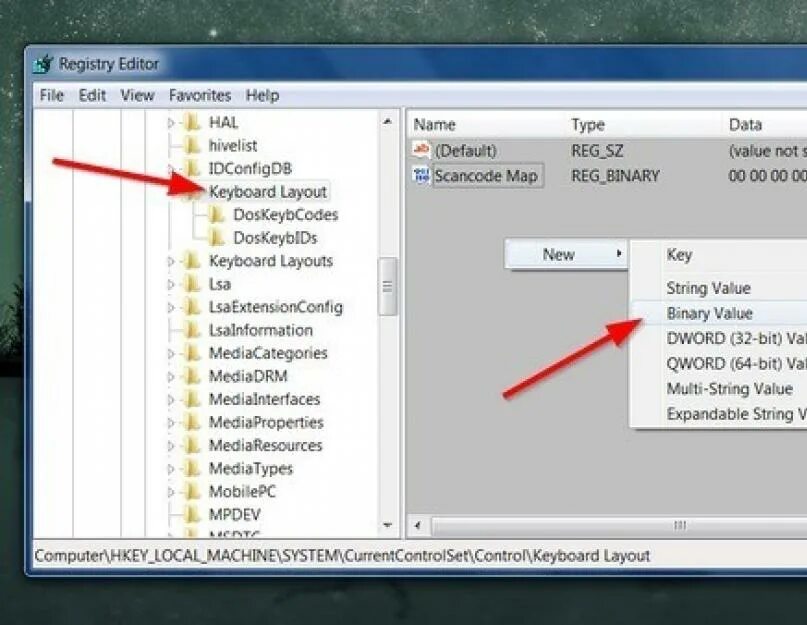
Task: Click the REG_BINARY type cell
Action: coord(615,176)
